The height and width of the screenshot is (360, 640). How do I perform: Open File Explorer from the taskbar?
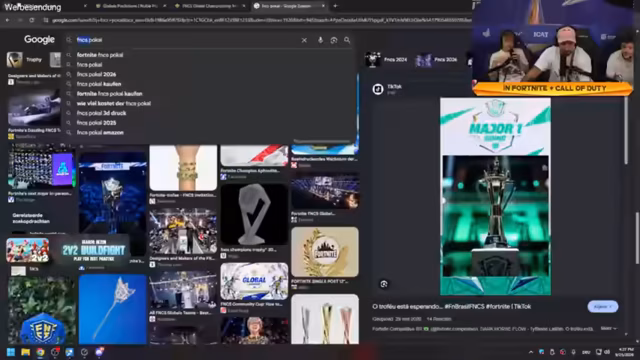(25, 352)
